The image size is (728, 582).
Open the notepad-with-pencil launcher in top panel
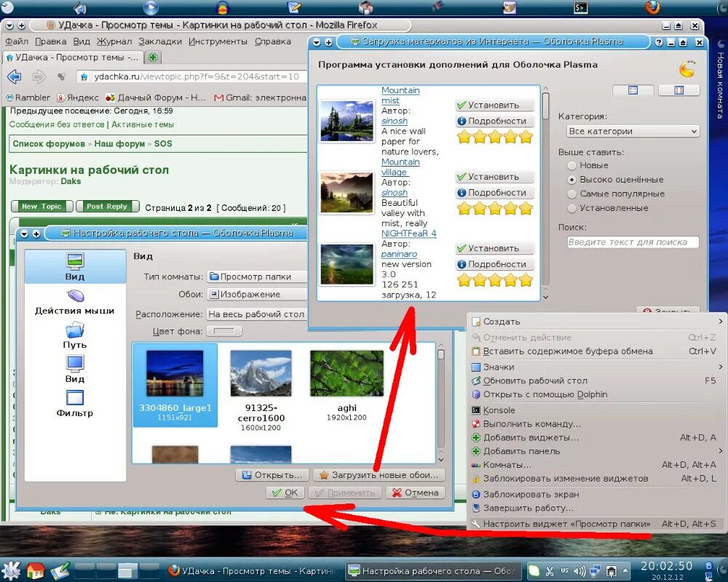(294, 7)
